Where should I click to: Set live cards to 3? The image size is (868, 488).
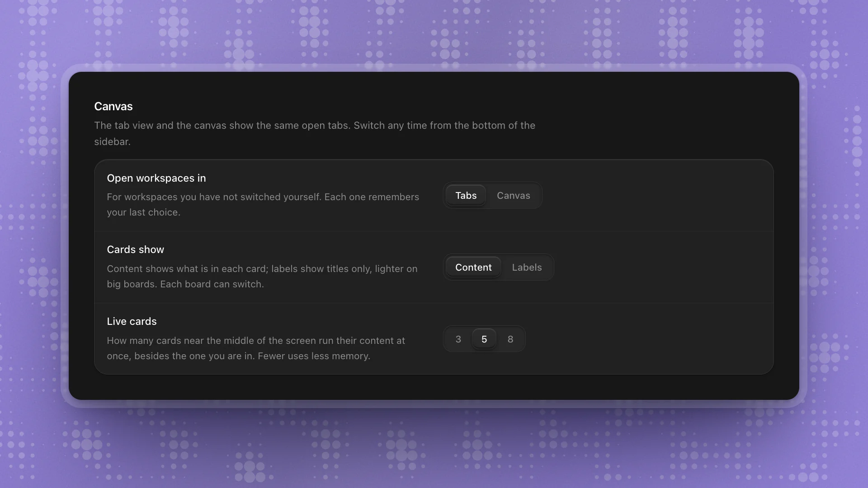[x=458, y=339]
